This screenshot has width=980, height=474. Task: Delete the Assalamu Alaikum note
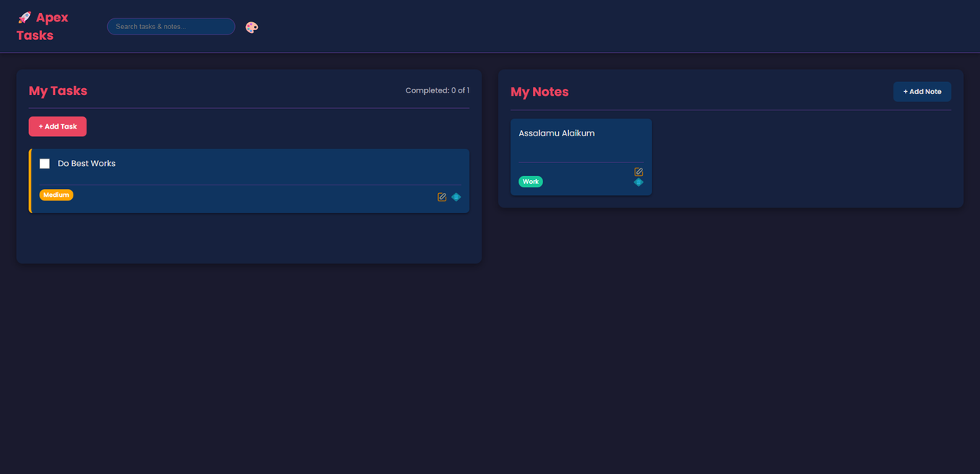(639, 182)
